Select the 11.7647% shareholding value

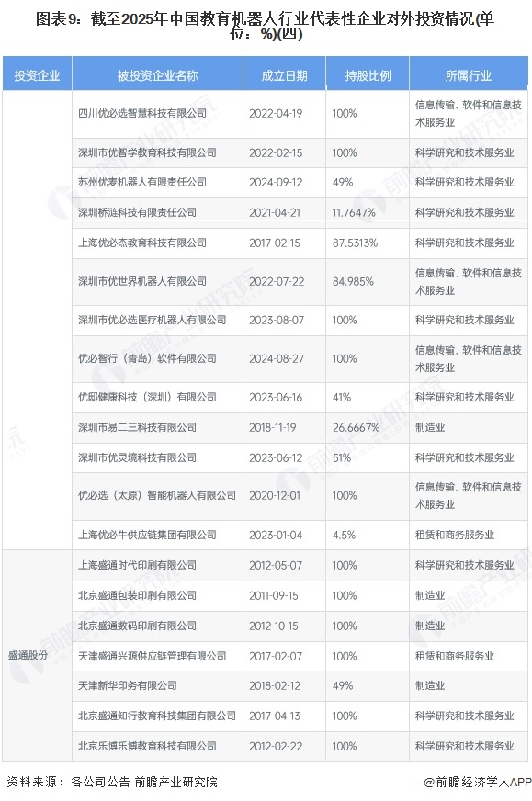click(354, 212)
